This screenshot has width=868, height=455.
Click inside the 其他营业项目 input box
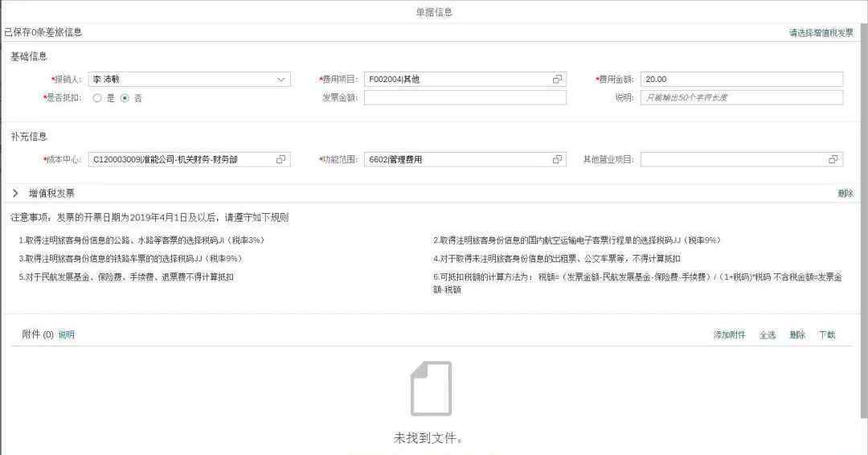point(731,160)
